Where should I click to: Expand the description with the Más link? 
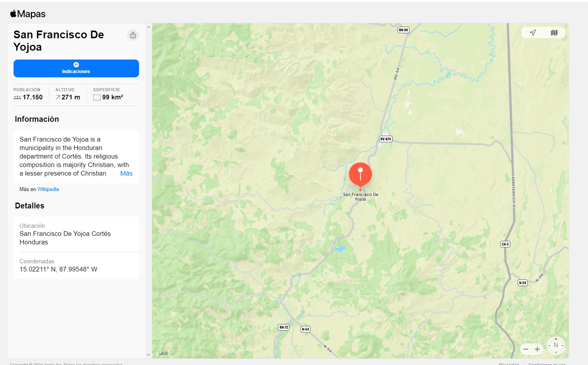(x=126, y=174)
